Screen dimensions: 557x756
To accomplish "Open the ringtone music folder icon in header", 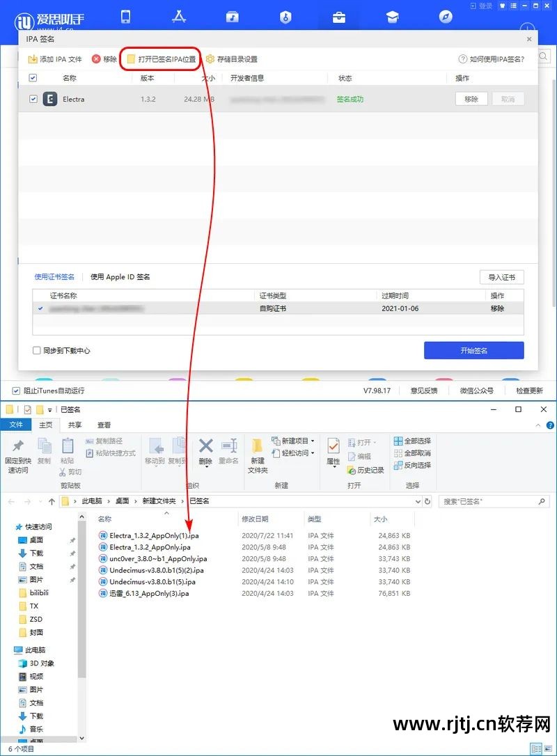I will click(x=233, y=17).
